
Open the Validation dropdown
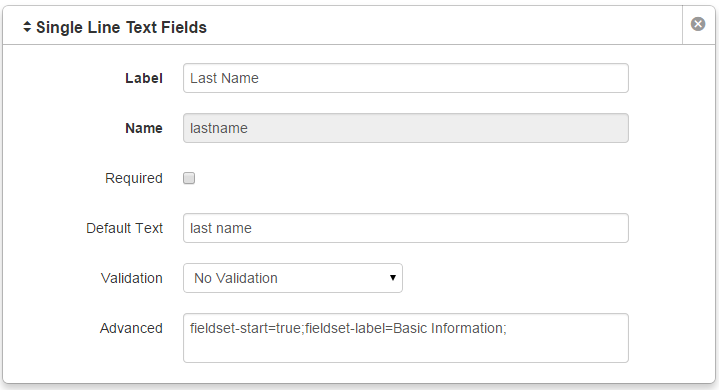(293, 278)
